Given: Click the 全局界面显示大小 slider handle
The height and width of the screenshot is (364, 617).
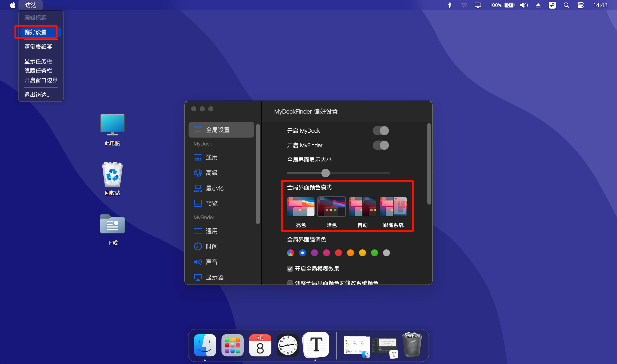Looking at the screenshot, I should (325, 173).
